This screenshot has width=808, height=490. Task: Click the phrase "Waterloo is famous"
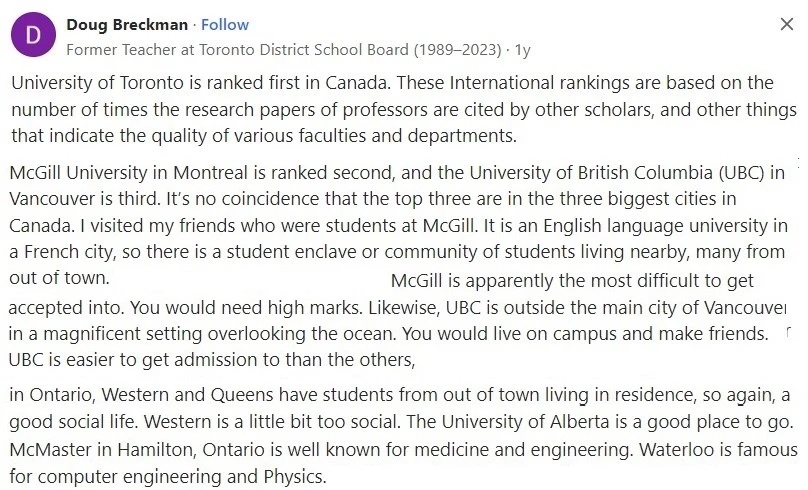click(x=718, y=450)
